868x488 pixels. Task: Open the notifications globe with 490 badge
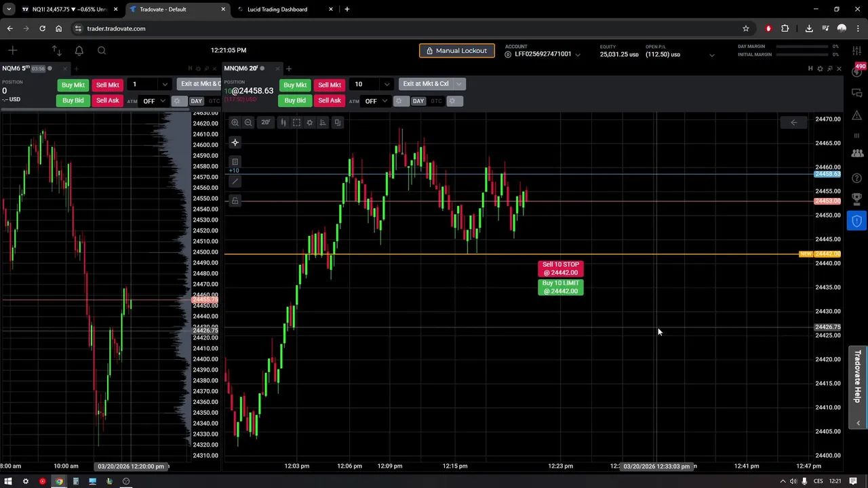pos(857,71)
